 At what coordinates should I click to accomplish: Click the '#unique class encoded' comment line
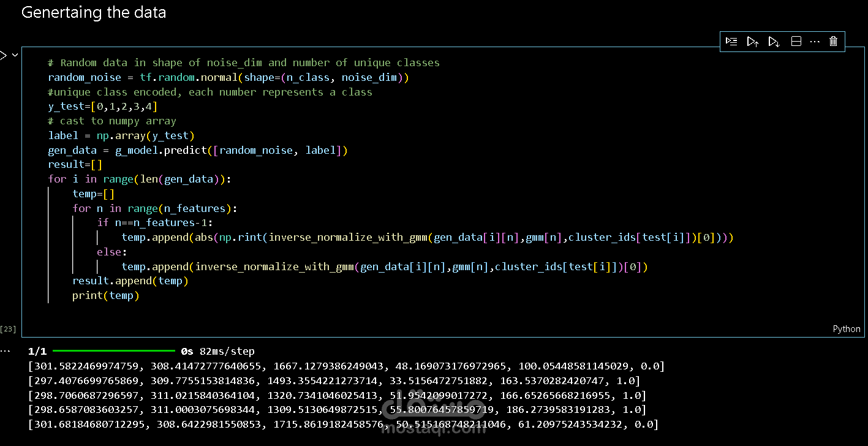pos(210,92)
